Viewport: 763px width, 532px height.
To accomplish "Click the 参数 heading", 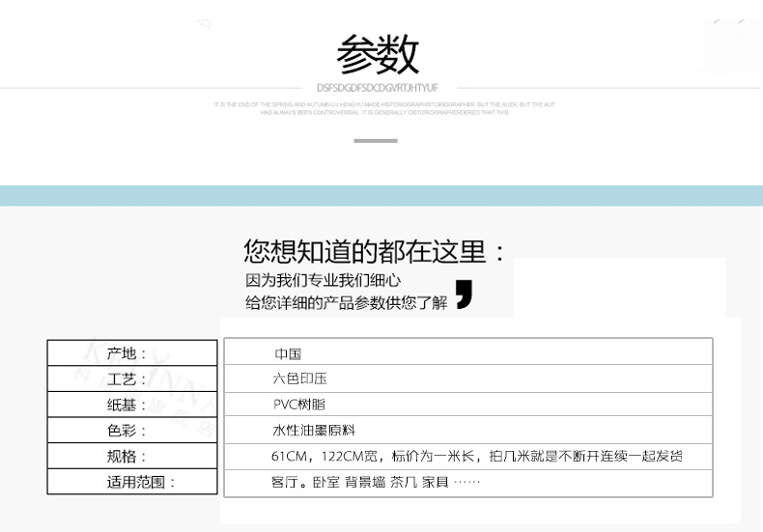I will [378, 54].
